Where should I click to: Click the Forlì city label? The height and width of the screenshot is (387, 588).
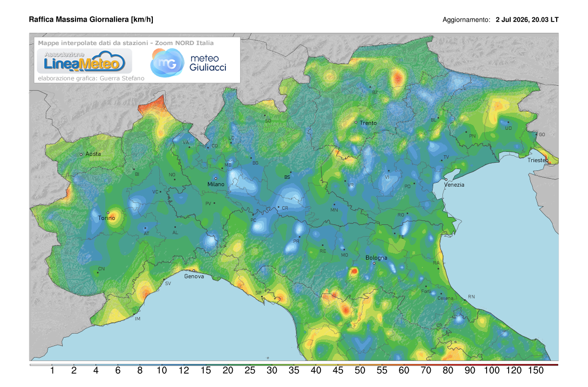tap(426, 292)
